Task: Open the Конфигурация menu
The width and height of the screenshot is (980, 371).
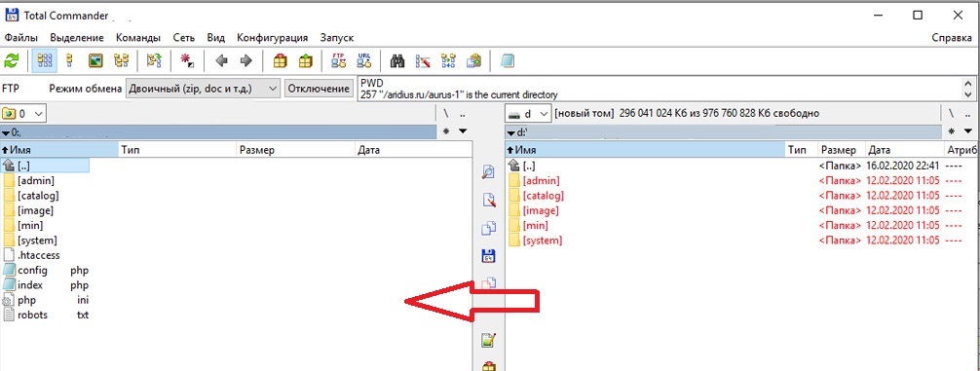Action: coord(272,37)
